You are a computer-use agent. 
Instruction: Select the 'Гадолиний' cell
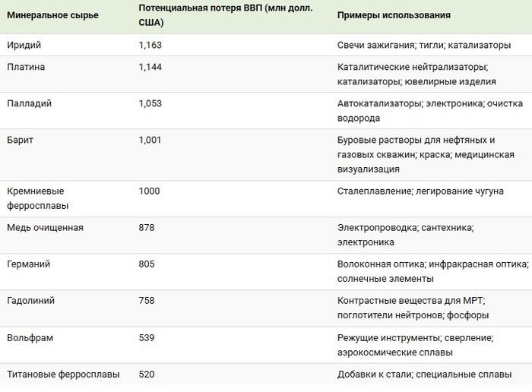[x=30, y=300]
